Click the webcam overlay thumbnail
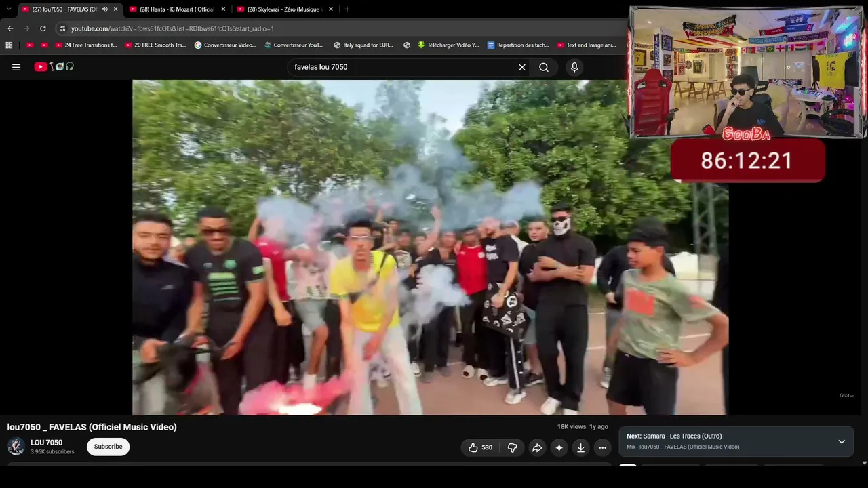Viewport: 868px width, 488px height. click(x=747, y=73)
